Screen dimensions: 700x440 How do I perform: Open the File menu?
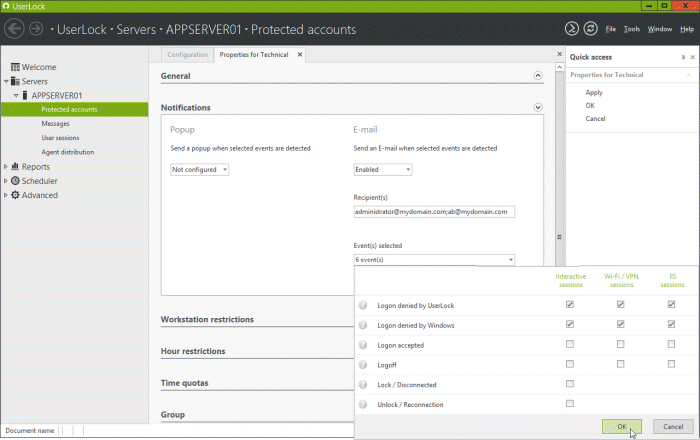(610, 29)
